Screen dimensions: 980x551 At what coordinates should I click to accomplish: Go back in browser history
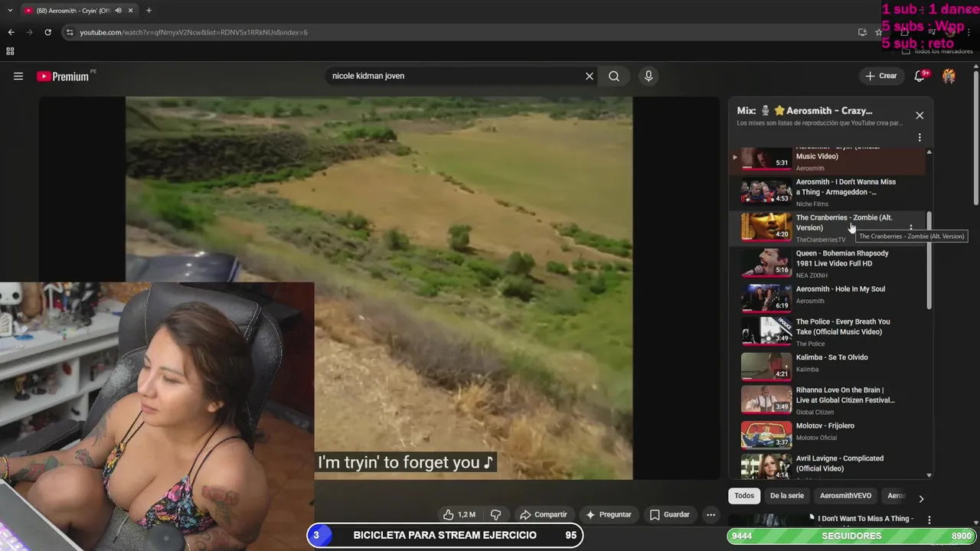[x=11, y=32]
